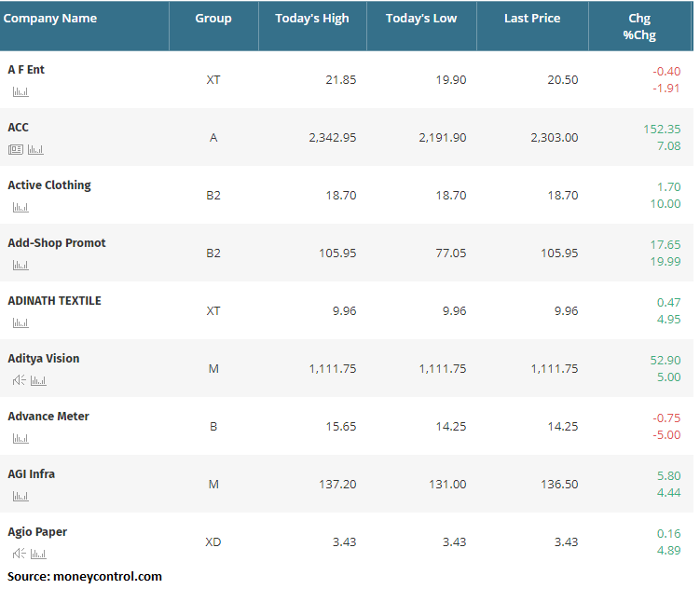Viewport: 700px width, 589px height.
Task: Open the AGI Infra stock link
Action: (32, 474)
